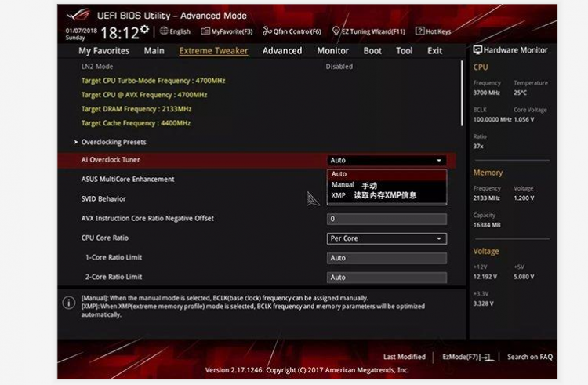Click the Search on FAQ link
The image size is (588, 385).
point(530,357)
